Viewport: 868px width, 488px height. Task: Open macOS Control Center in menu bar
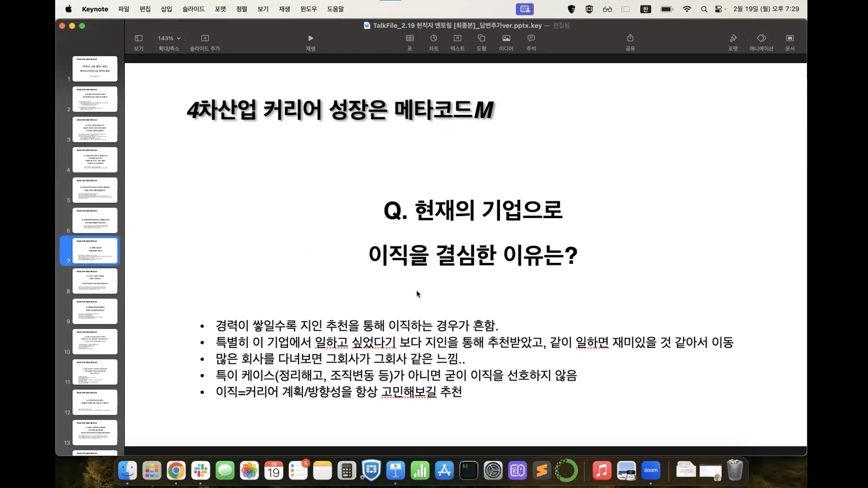[x=718, y=9]
